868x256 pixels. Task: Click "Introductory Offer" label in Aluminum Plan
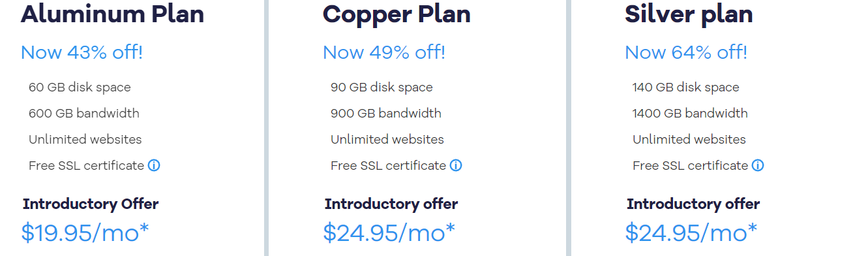[x=91, y=204]
